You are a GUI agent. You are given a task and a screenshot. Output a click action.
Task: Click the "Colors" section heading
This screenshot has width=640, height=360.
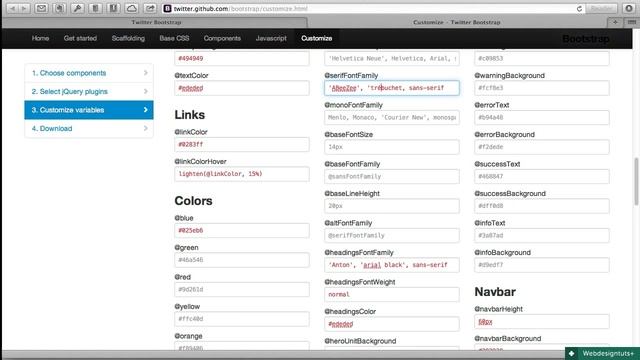point(193,201)
